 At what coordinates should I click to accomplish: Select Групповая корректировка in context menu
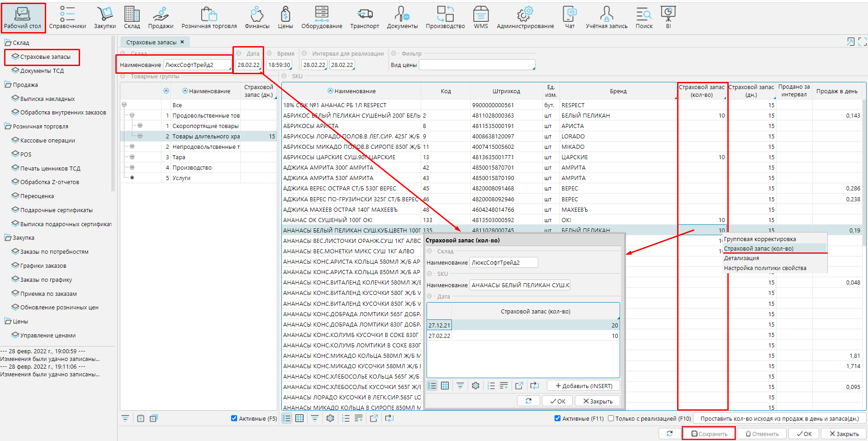point(759,239)
